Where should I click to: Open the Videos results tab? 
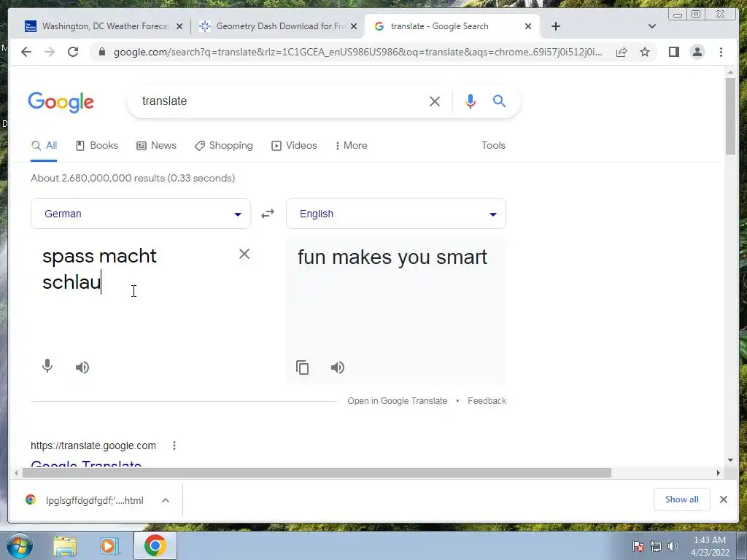294,146
